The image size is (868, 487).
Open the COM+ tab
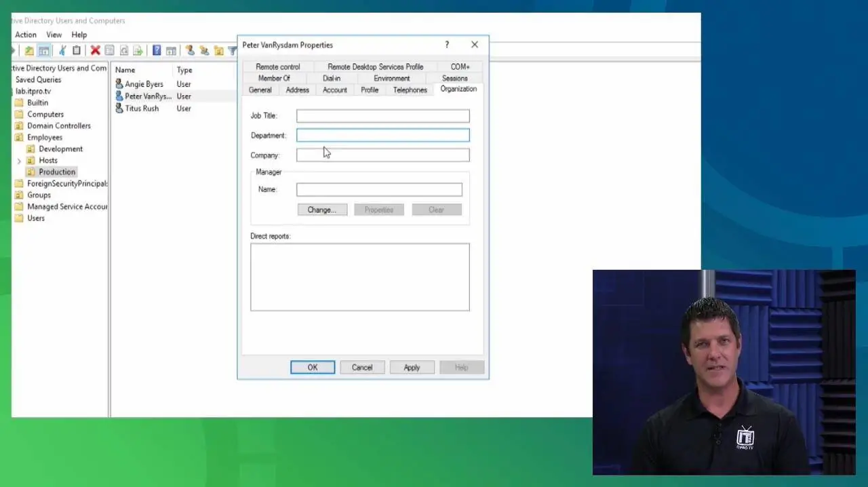click(x=460, y=66)
